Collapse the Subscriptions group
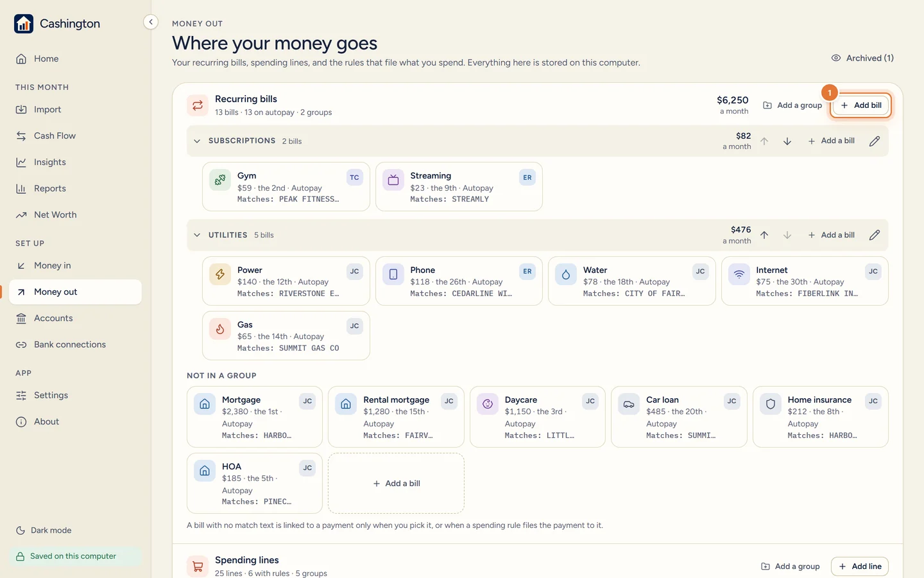This screenshot has height=578, width=924. pos(197,141)
